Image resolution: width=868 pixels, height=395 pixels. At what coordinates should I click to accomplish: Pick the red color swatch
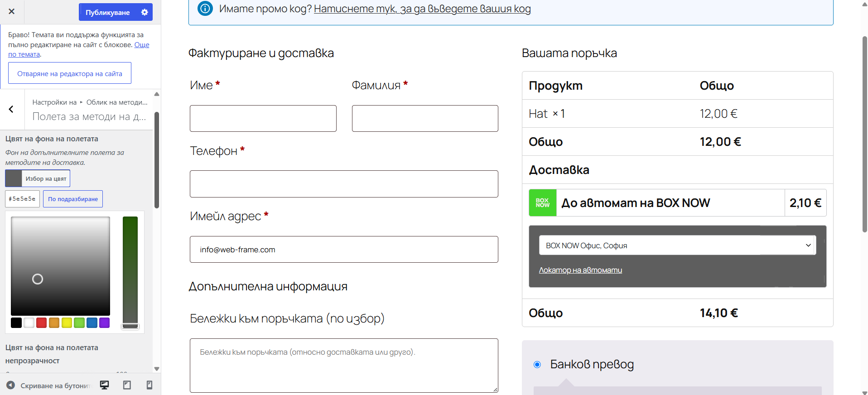pos(41,323)
